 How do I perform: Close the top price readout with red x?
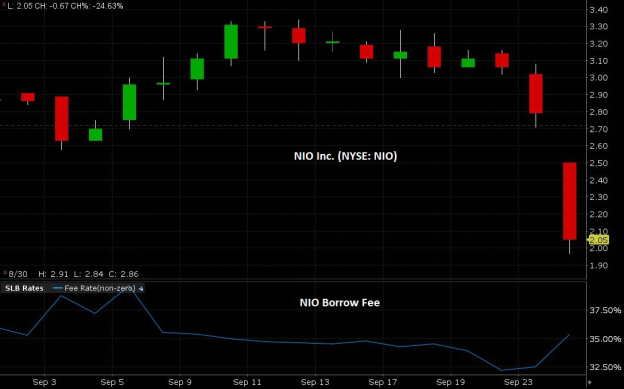point(4,4)
